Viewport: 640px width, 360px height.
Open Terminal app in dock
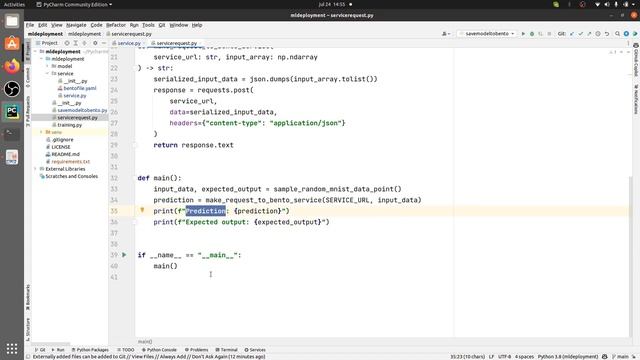click(x=12, y=134)
